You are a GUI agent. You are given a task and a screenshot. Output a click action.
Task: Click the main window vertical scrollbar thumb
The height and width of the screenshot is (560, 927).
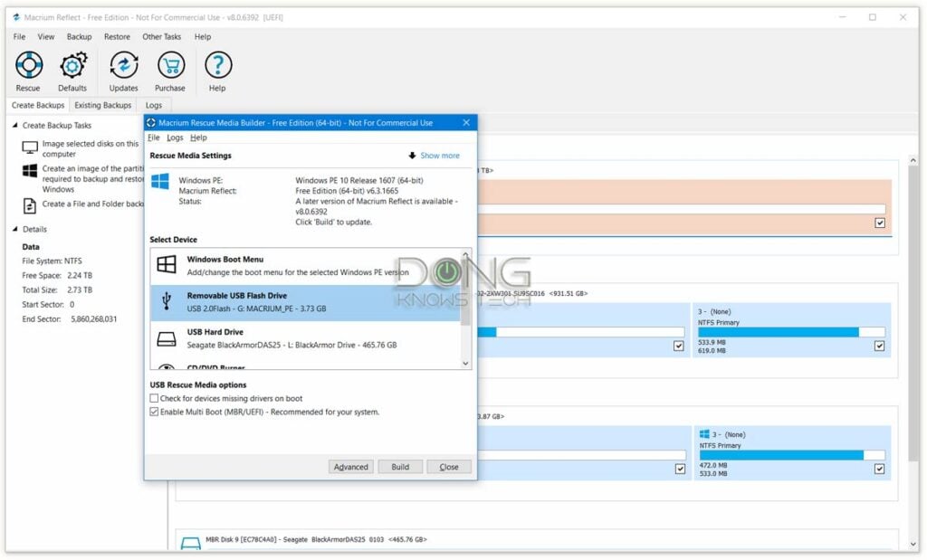[913, 313]
